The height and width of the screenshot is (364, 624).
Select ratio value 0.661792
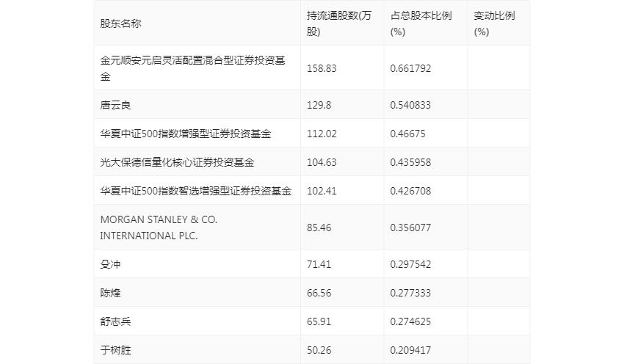(410, 68)
